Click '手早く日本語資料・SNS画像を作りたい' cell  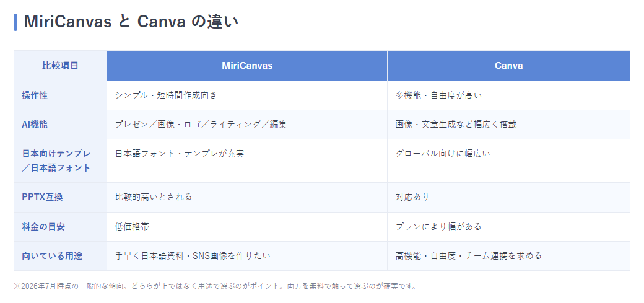tap(247, 256)
